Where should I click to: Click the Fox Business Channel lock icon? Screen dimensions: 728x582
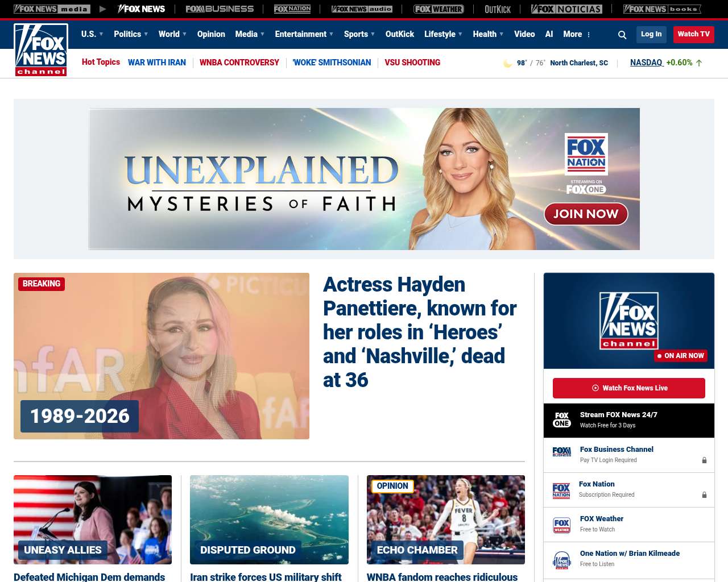(704, 460)
